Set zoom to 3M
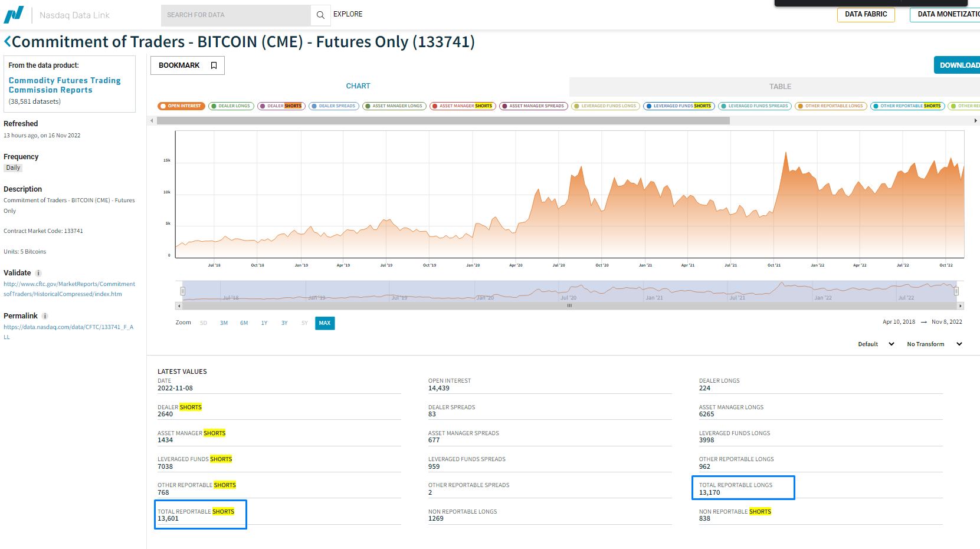 [x=224, y=323]
